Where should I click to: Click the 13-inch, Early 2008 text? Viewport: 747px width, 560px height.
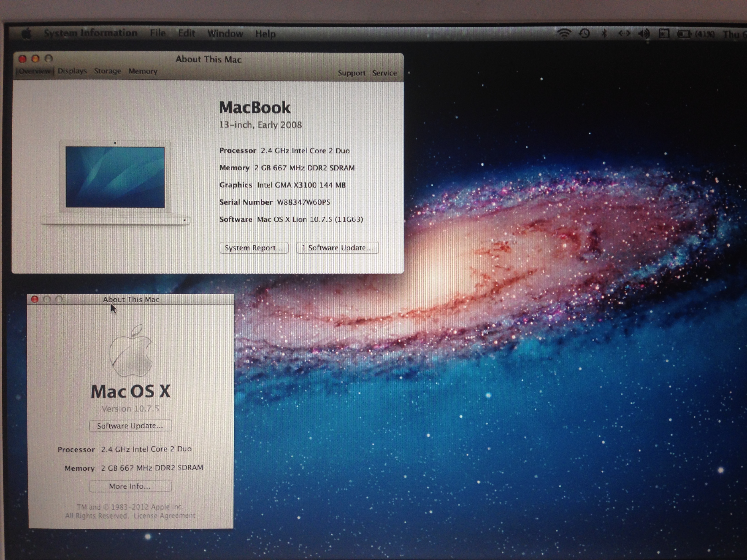pos(260,125)
